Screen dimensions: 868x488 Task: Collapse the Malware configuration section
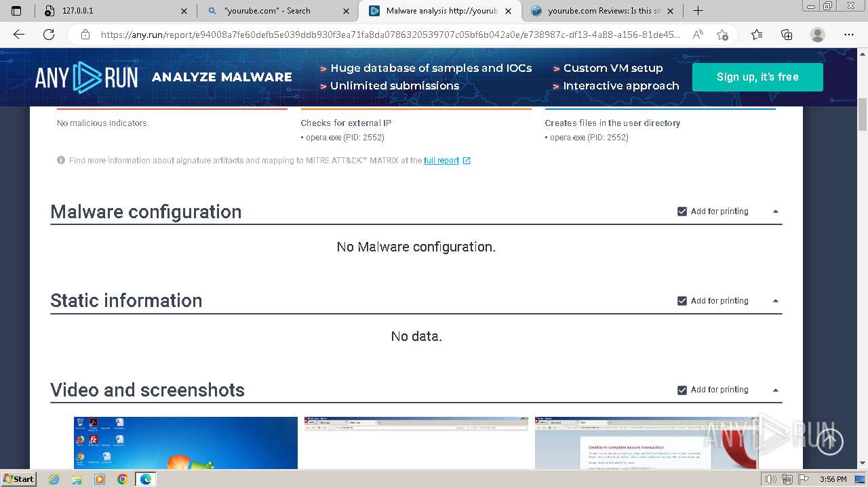coord(776,211)
